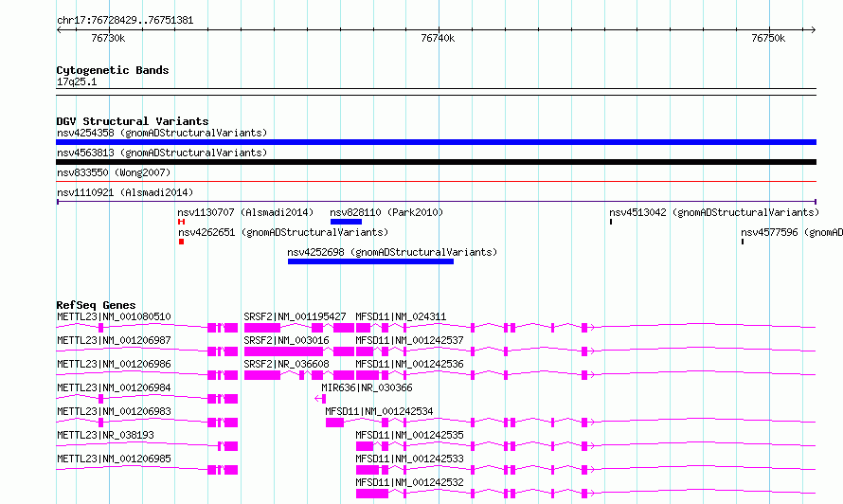Screen dimensions: 843x504
Task: Click the exon block of MFSD11|NM_001242534
Action: click(x=334, y=423)
